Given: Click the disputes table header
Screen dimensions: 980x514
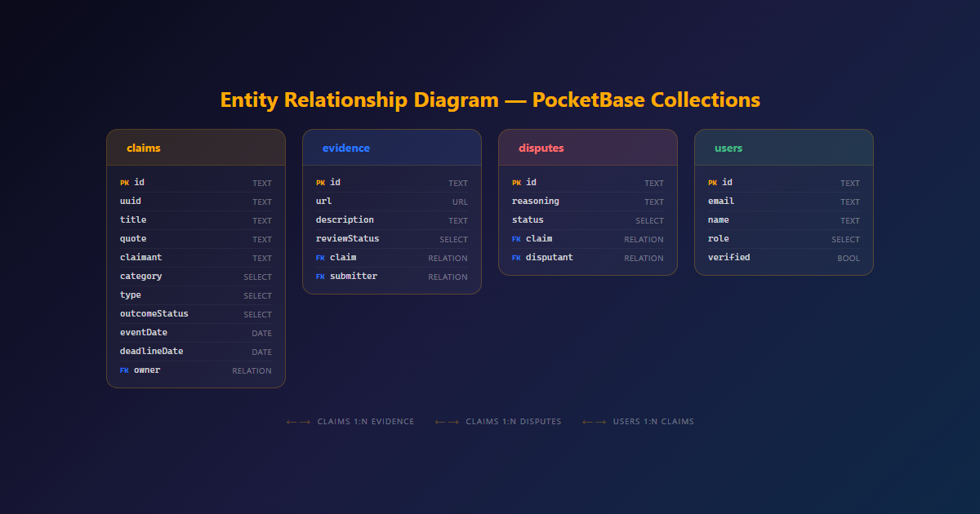Looking at the screenshot, I should [588, 148].
